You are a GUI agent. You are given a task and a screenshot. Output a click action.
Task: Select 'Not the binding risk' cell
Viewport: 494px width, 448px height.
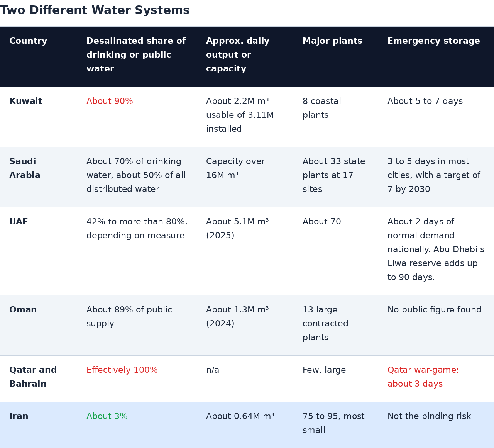tap(429, 416)
